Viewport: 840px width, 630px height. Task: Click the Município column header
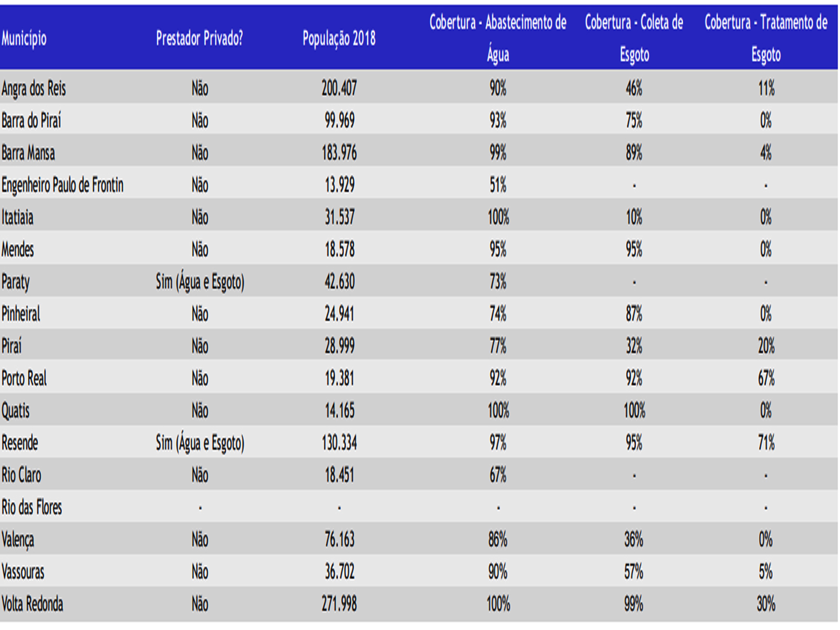pos(24,38)
